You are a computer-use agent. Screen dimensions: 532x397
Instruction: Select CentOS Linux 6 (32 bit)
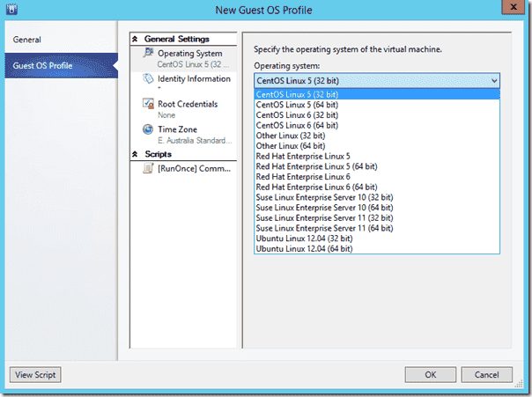(377, 115)
